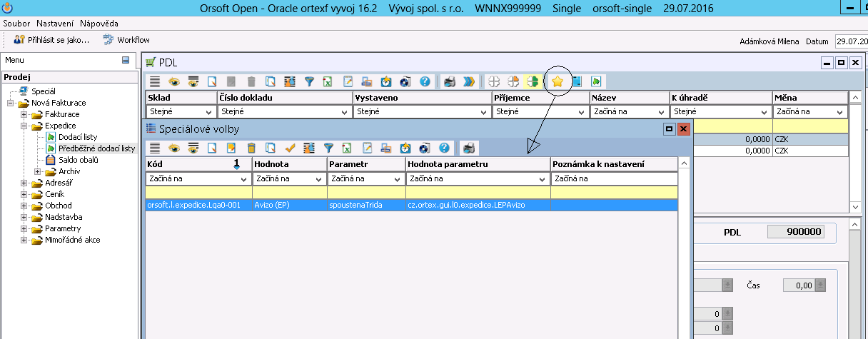This screenshot has height=339, width=868.
Task: Click the Přihlásit se jako button
Action: [x=51, y=40]
